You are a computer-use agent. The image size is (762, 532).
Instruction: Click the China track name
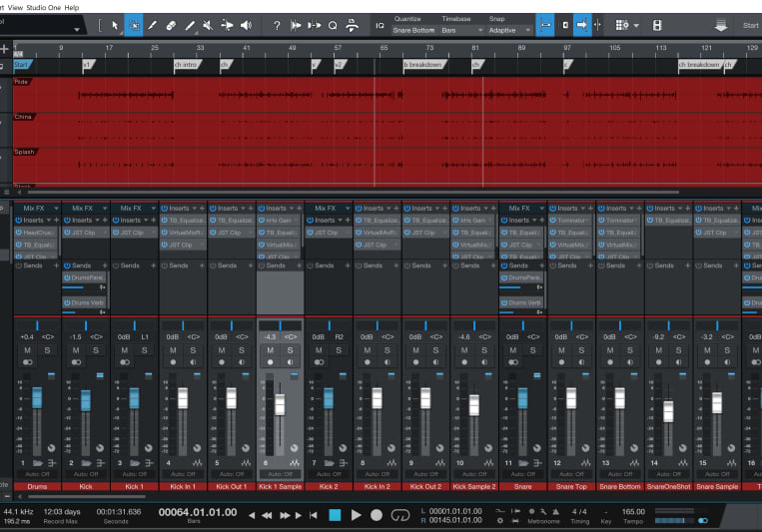[23, 117]
